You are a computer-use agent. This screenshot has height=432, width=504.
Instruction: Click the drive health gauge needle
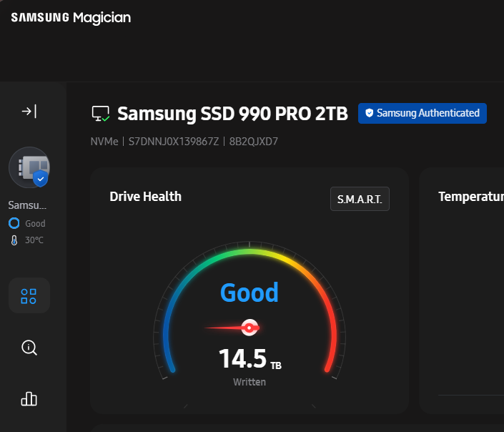click(232, 328)
